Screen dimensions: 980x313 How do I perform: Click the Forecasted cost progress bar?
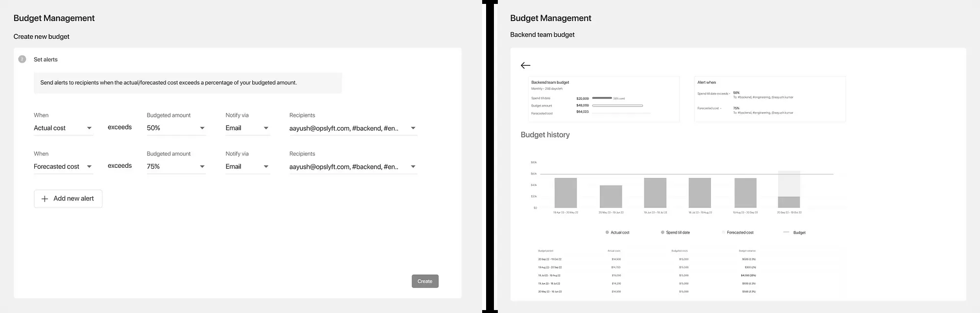coord(621,113)
